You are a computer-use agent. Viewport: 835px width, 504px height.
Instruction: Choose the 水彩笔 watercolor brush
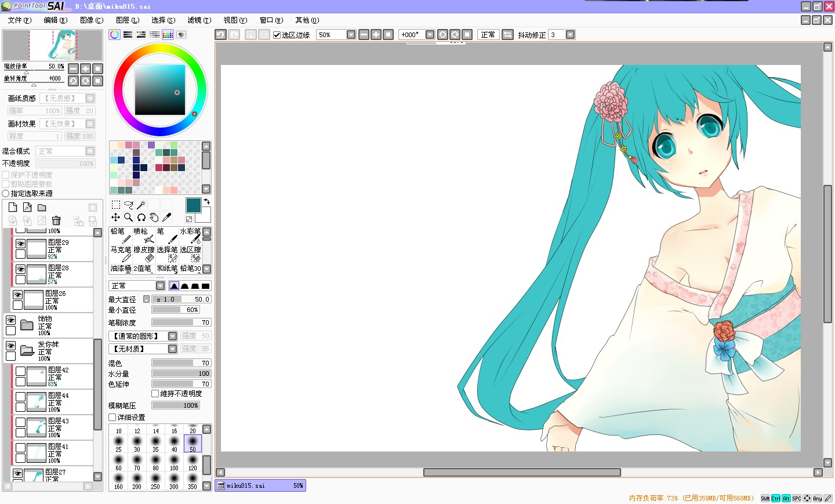click(190, 235)
